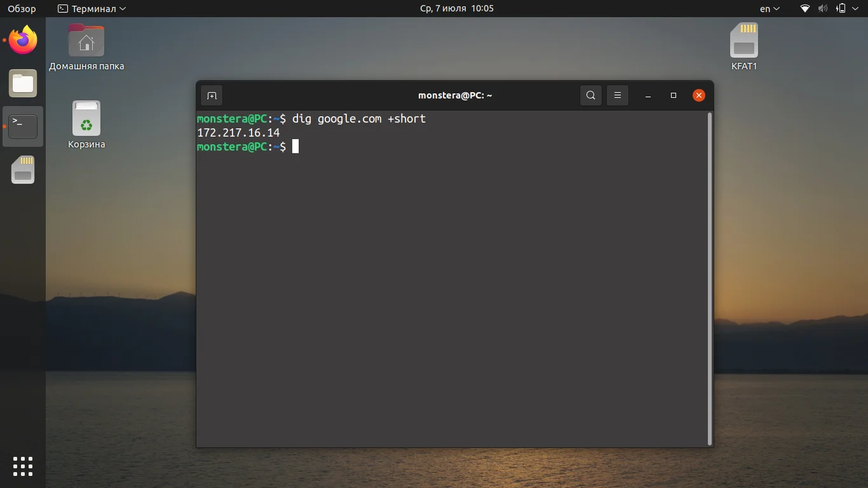Select the Terminal icon in the dock
Viewport: 868px width, 488px height.
point(23,126)
